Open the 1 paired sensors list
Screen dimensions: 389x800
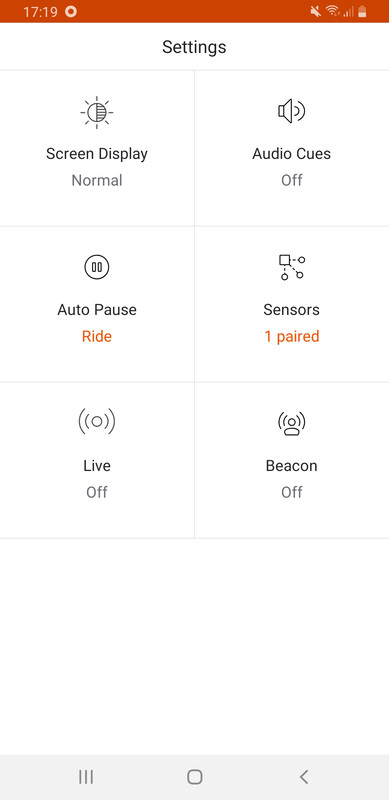coord(291,336)
